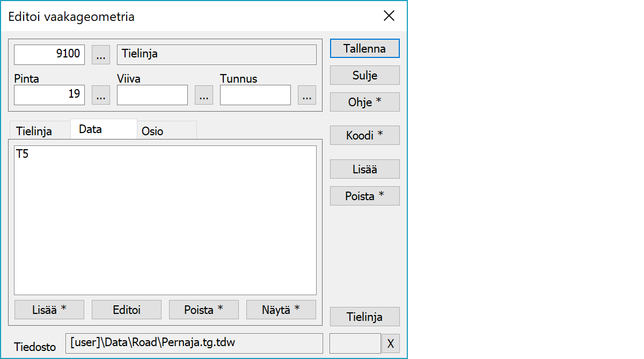Open the Osio tab

[x=153, y=131]
